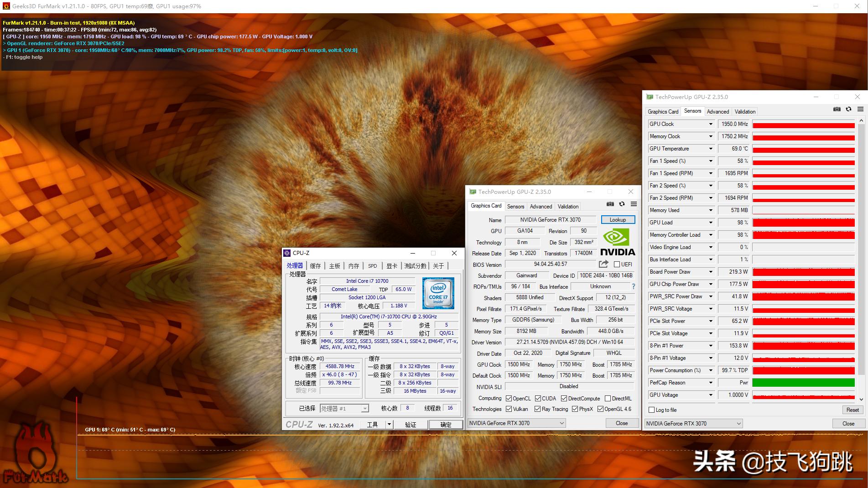
Task: Toggle the UEFI checkbox
Action: [617, 265]
